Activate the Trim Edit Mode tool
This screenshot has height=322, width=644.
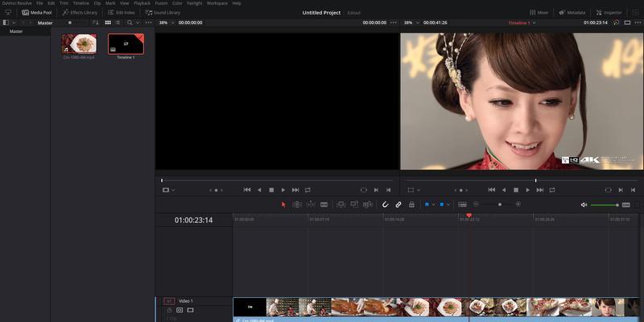point(297,204)
